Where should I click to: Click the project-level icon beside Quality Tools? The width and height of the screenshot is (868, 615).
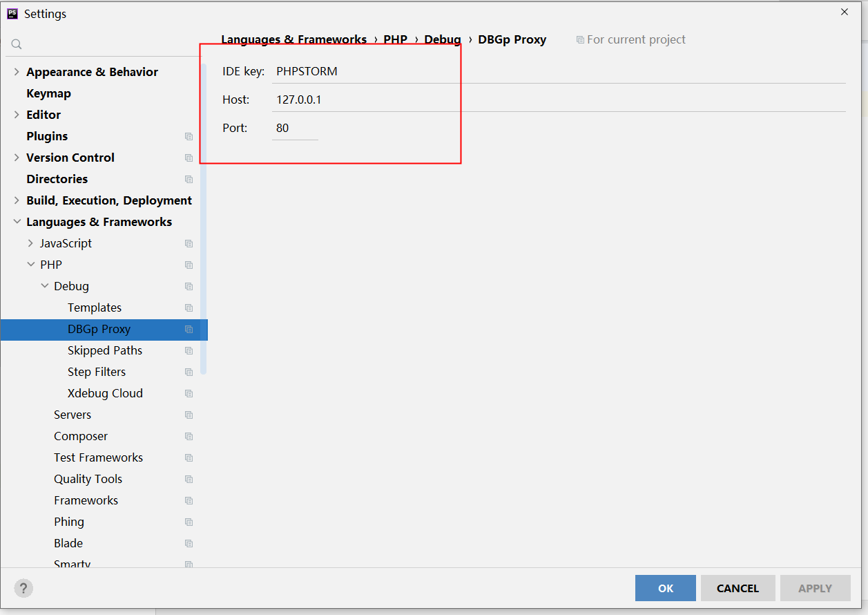tap(189, 479)
